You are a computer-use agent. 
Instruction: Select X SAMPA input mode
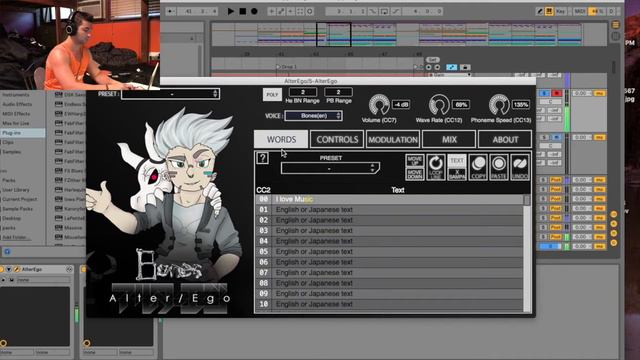[457, 174]
